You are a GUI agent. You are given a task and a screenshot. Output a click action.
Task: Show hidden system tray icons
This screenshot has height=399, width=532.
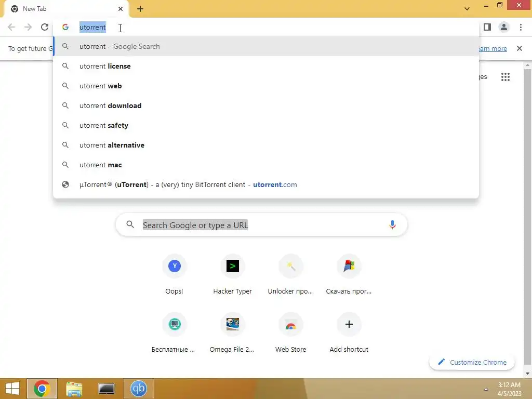[x=486, y=389]
